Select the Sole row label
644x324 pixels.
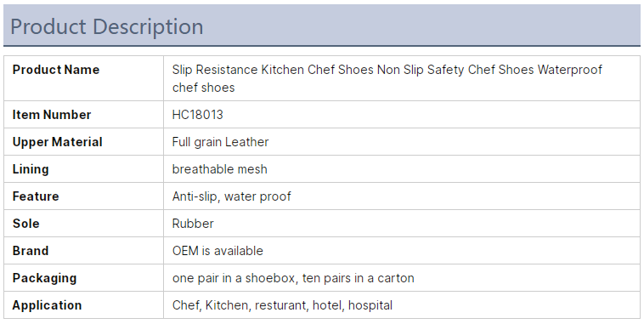[25, 224]
